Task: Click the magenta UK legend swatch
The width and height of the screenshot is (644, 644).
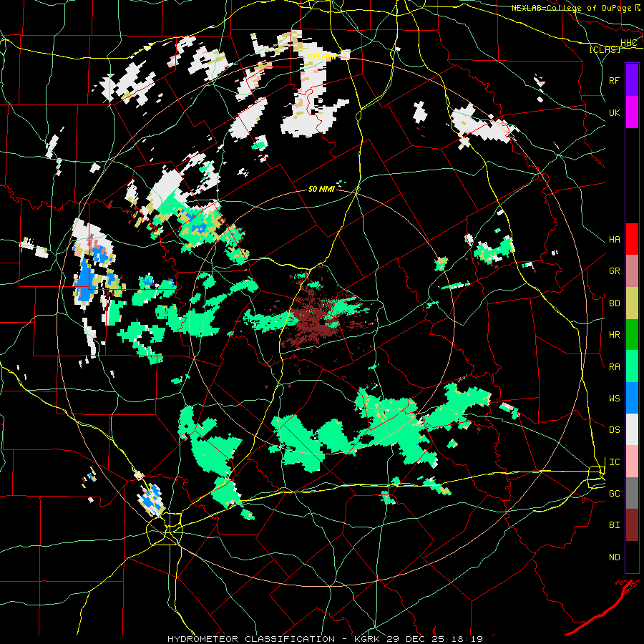Action: (632, 112)
